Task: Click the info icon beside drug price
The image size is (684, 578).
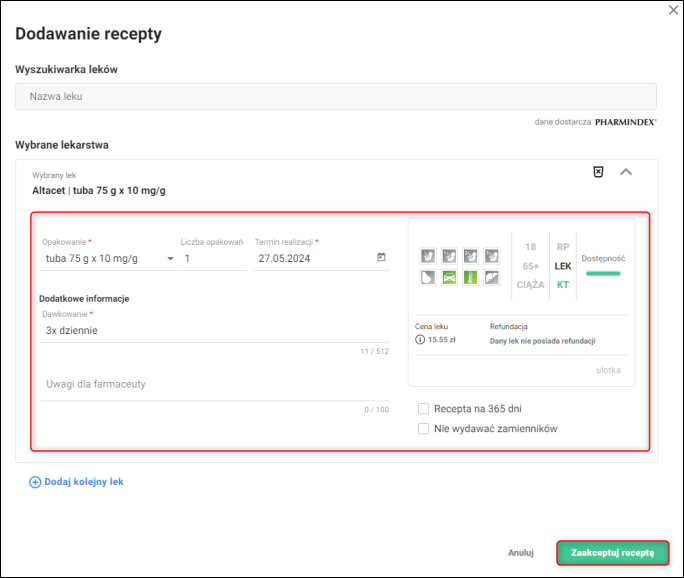Action: (420, 340)
